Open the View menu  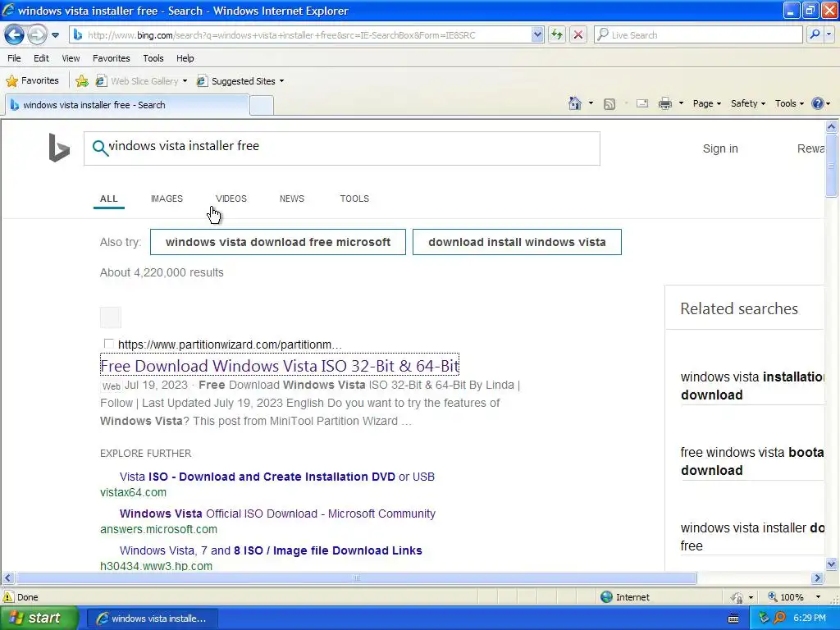point(71,58)
